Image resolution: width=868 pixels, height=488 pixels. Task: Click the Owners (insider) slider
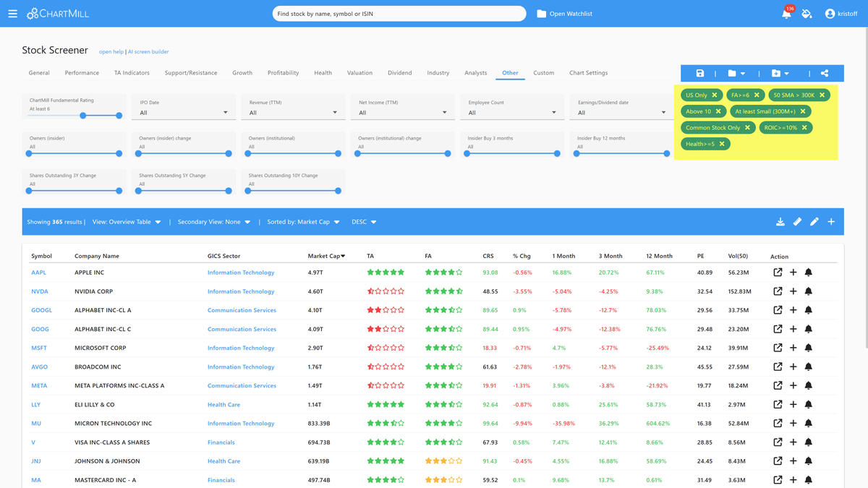point(74,153)
